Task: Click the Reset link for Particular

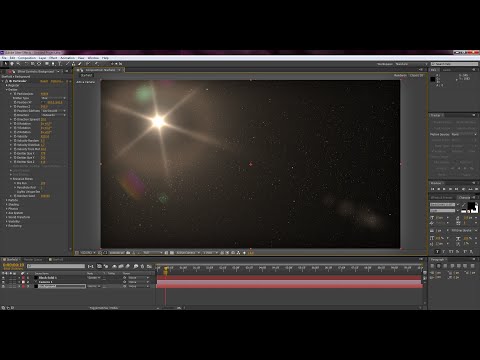Action: 44,81
